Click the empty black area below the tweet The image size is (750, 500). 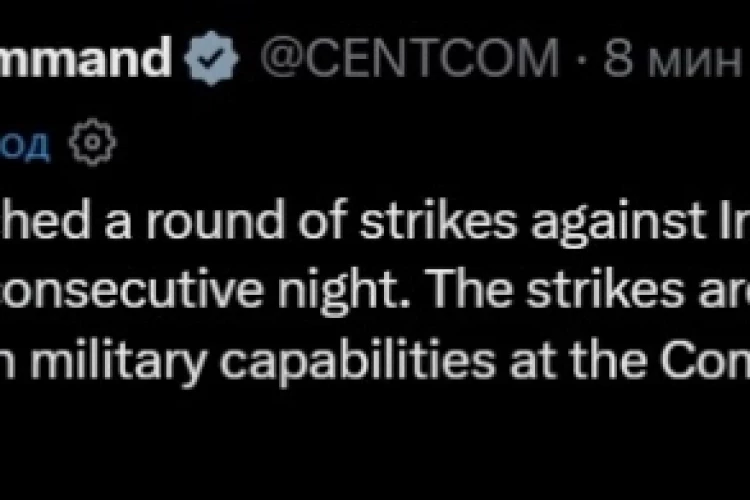tap(375, 445)
